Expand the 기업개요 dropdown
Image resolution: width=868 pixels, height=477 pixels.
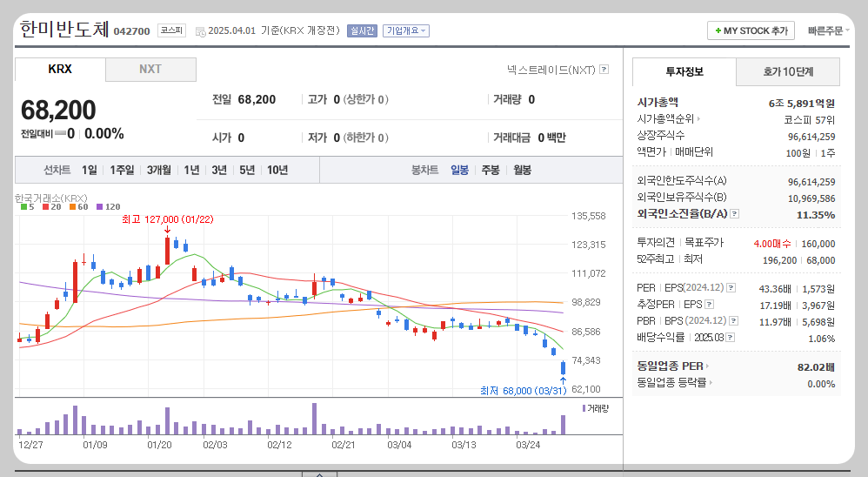point(406,31)
